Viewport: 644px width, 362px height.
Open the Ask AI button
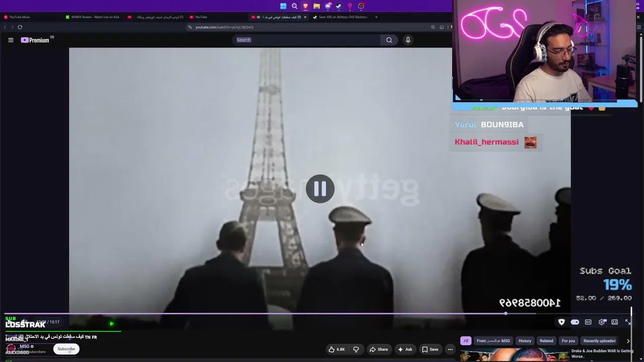pos(405,349)
